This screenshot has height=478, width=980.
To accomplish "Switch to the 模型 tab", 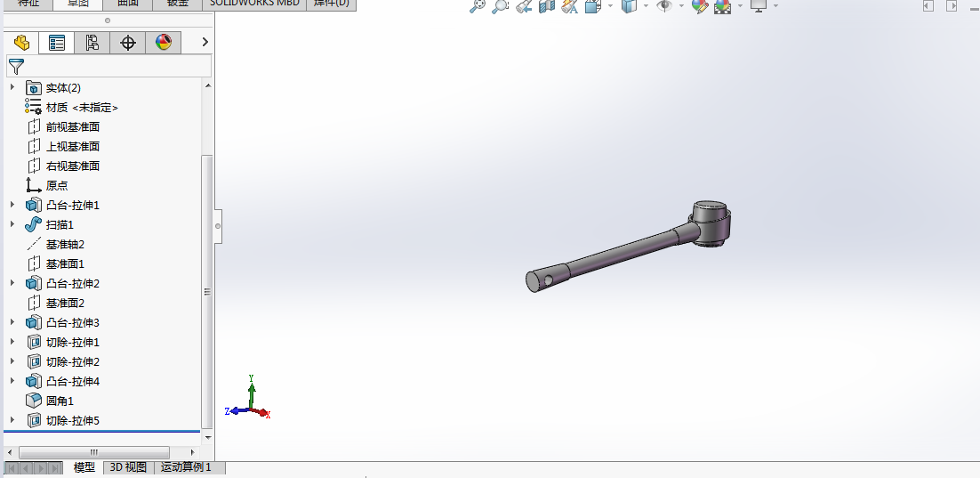I will click(84, 467).
